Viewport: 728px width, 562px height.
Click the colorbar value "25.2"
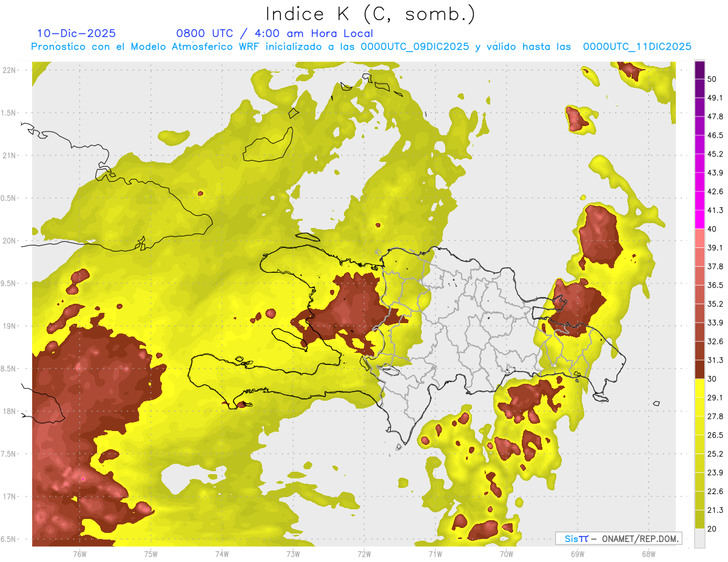pyautogui.click(x=715, y=453)
